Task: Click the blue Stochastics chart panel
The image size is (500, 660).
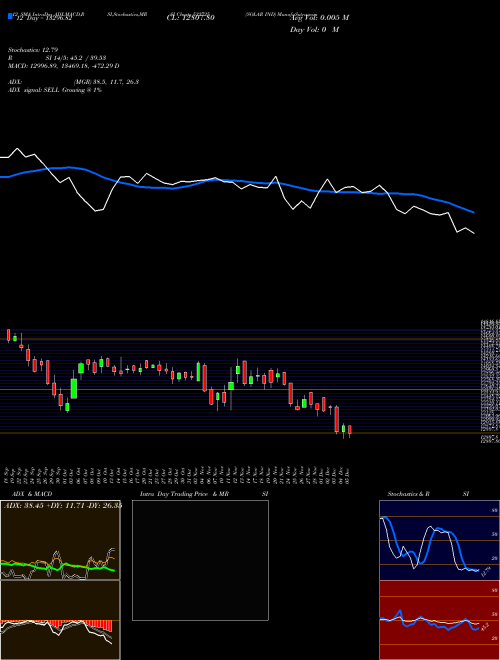Action: click(x=439, y=540)
